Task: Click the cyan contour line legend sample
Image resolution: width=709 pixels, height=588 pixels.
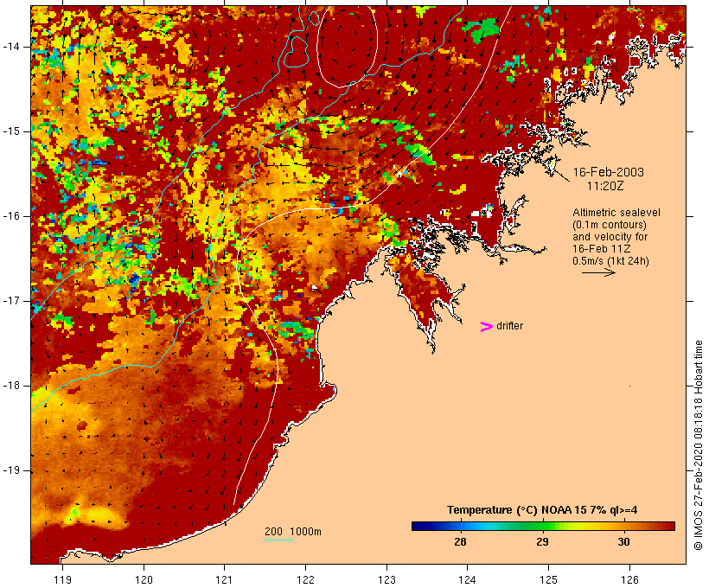Action: pyautogui.click(x=278, y=540)
